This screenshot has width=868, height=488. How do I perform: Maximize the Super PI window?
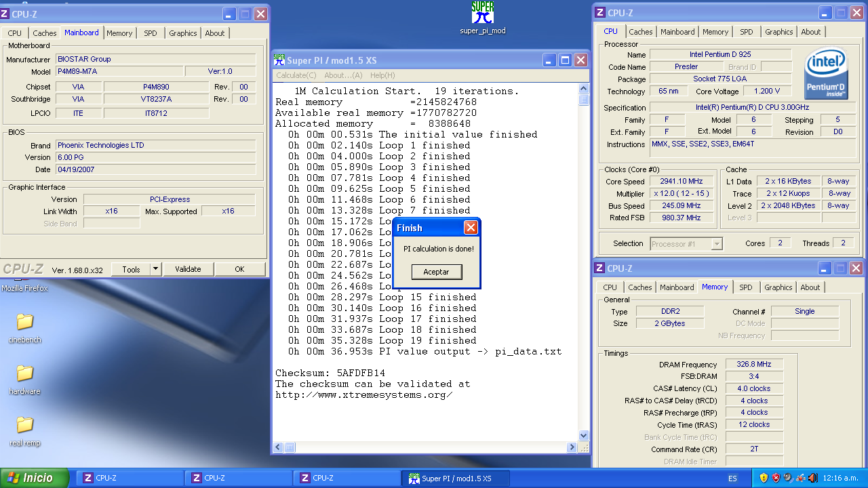tap(565, 60)
